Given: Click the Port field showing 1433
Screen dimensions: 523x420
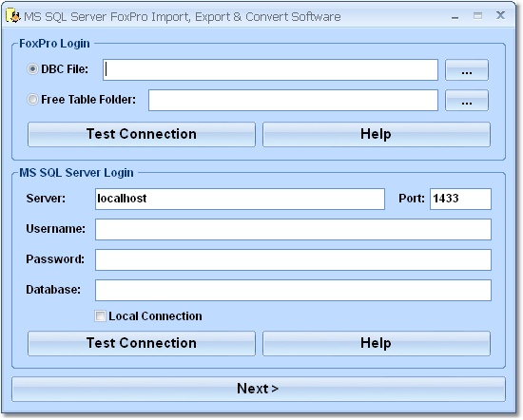Looking at the screenshot, I should 460,199.
